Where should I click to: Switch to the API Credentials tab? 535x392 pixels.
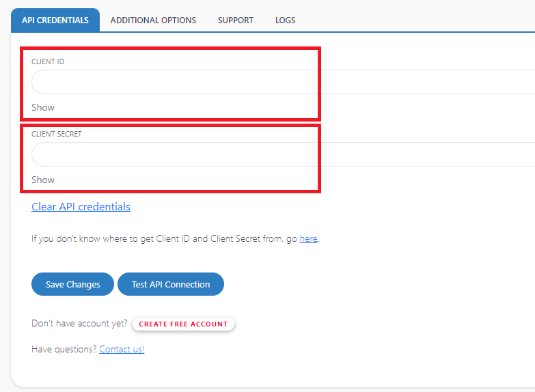point(55,20)
